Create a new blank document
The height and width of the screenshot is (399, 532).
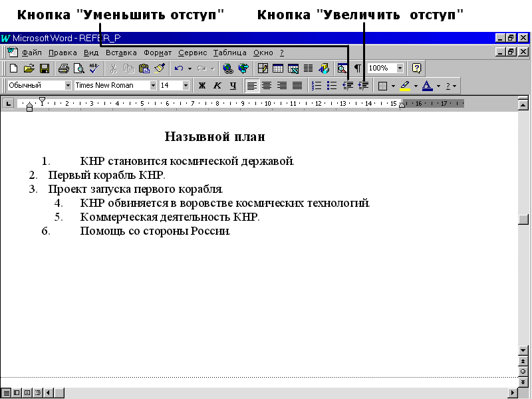13,68
